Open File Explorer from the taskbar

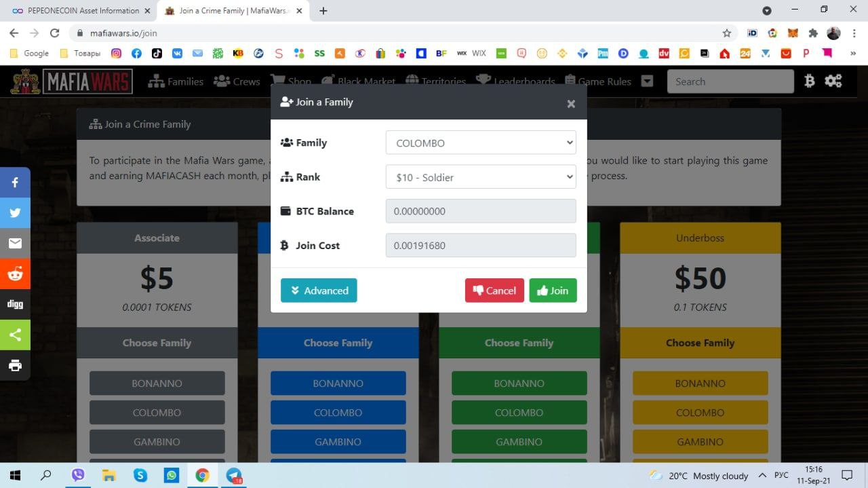109,475
